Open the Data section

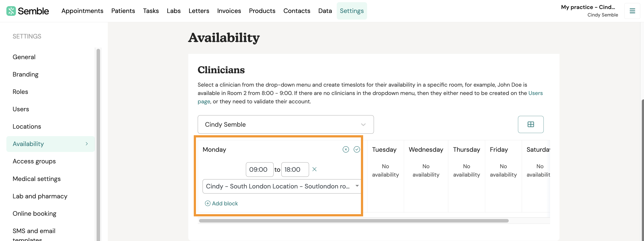[325, 11]
